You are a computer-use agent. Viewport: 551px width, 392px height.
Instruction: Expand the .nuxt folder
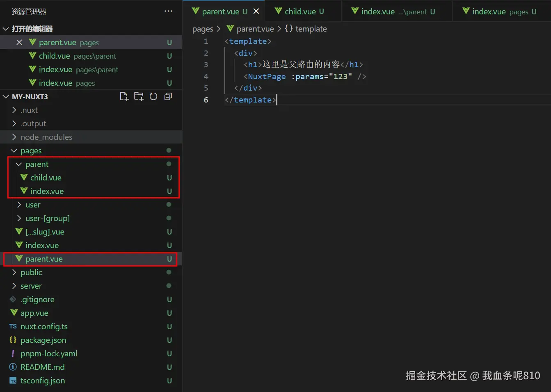(x=14, y=110)
